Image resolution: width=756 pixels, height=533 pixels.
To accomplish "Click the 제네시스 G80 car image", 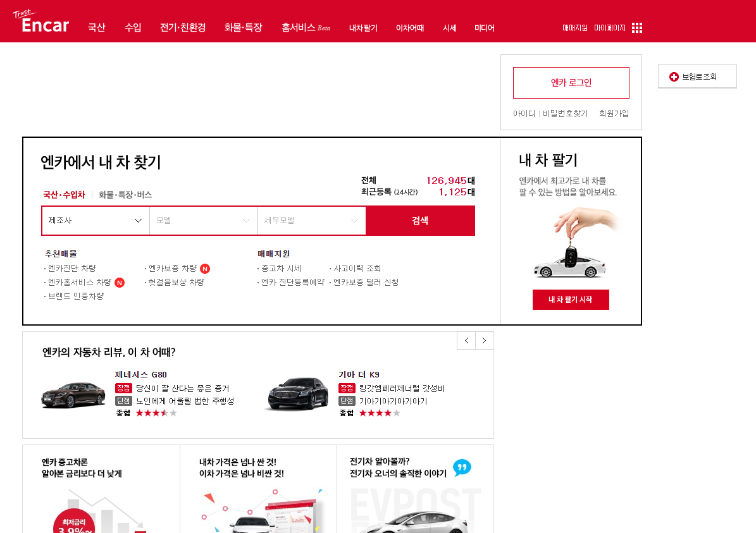I will 73,395.
